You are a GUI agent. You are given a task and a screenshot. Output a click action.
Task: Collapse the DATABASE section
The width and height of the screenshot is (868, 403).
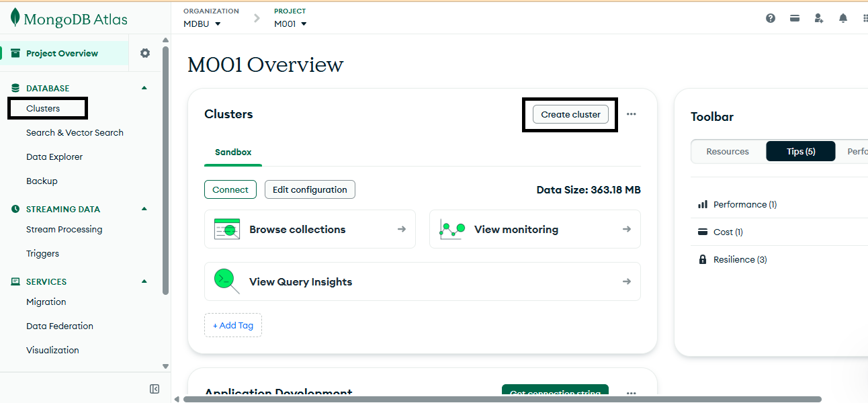tap(144, 88)
